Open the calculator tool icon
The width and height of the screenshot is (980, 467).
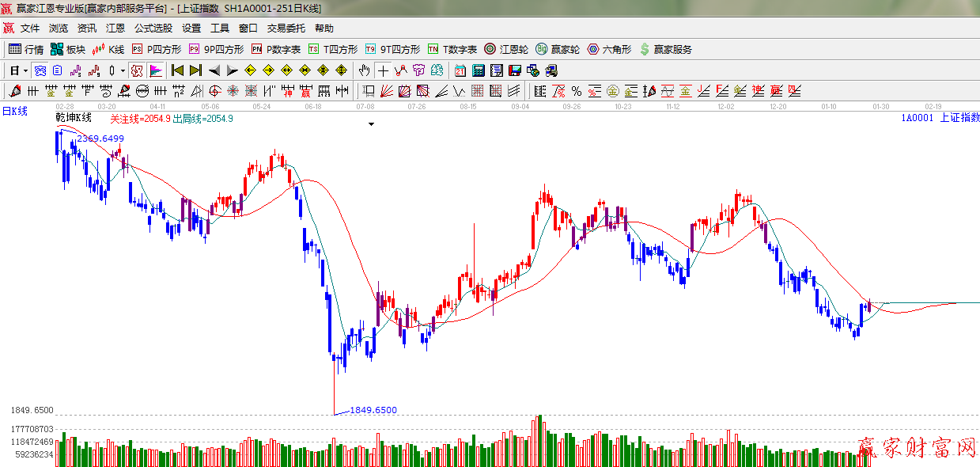478,70
